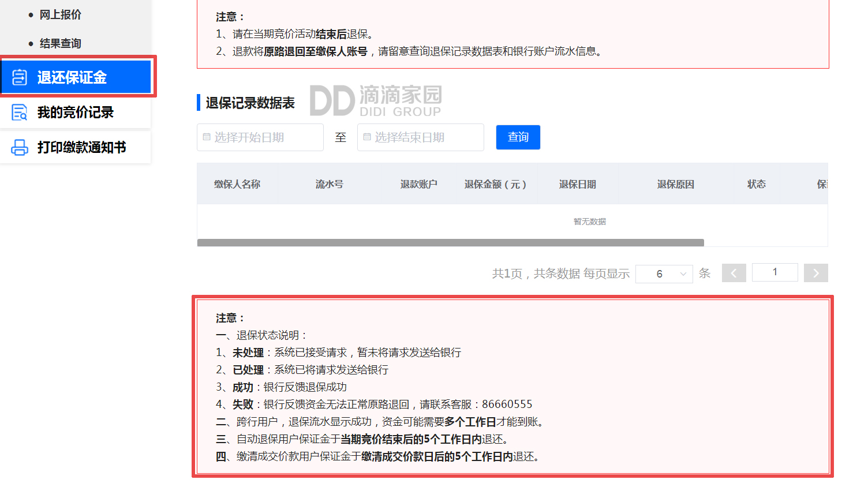This screenshot has height=502, width=868.
Task: Click the 选择结束日期 date field
Action: [x=421, y=137]
